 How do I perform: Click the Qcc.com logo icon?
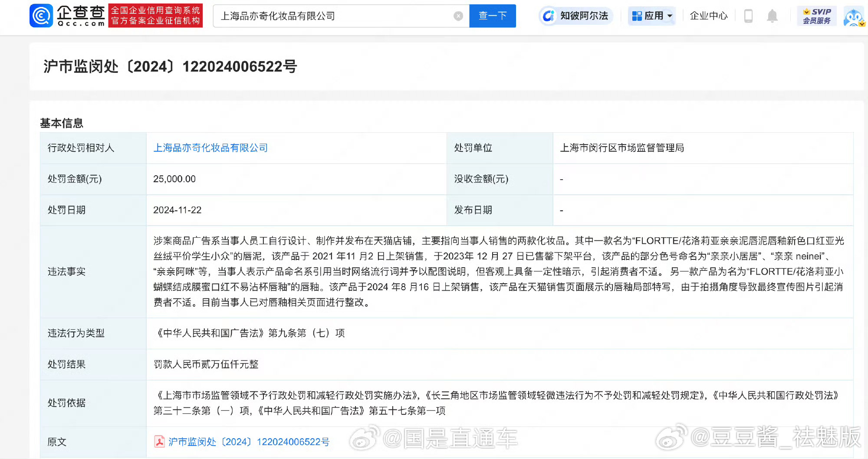[x=41, y=16]
